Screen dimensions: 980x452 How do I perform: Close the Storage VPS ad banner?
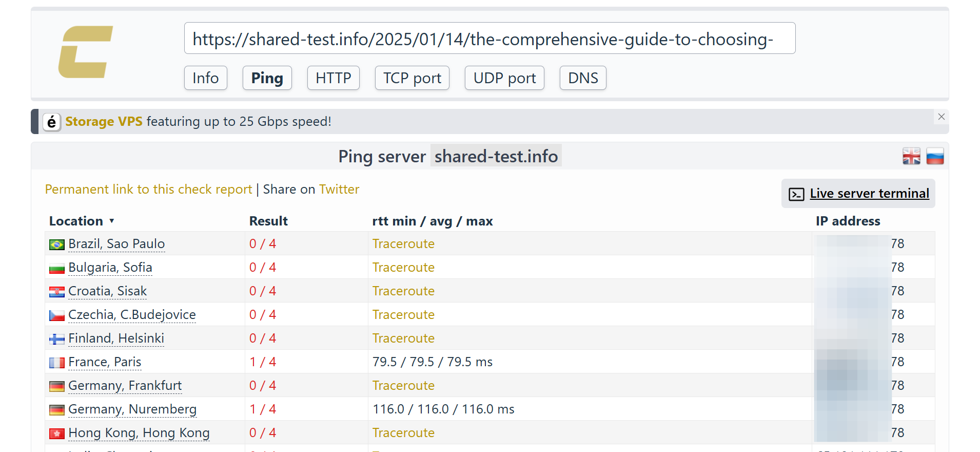(941, 117)
